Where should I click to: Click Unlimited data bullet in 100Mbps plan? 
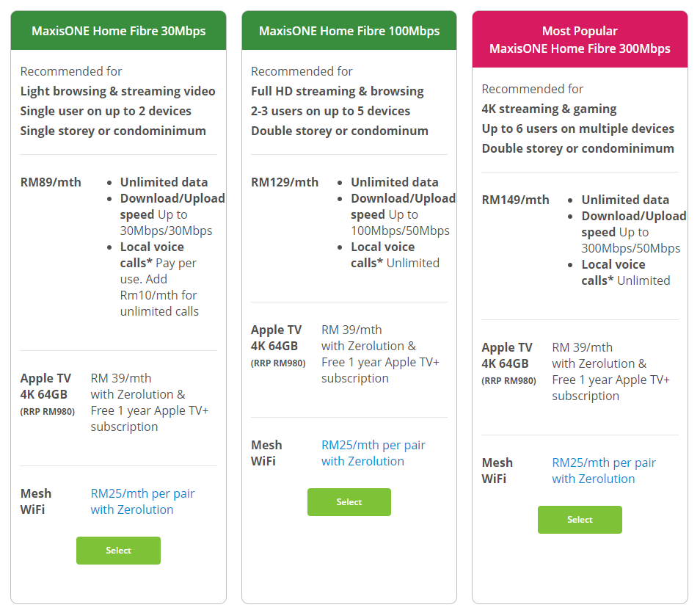(x=394, y=182)
